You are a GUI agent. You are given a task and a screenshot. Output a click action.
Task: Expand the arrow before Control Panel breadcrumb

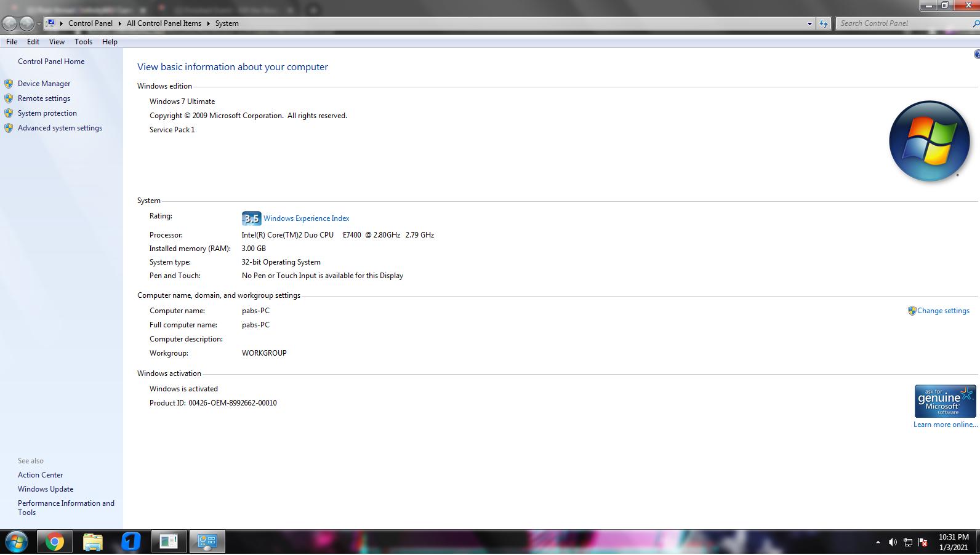[62, 23]
